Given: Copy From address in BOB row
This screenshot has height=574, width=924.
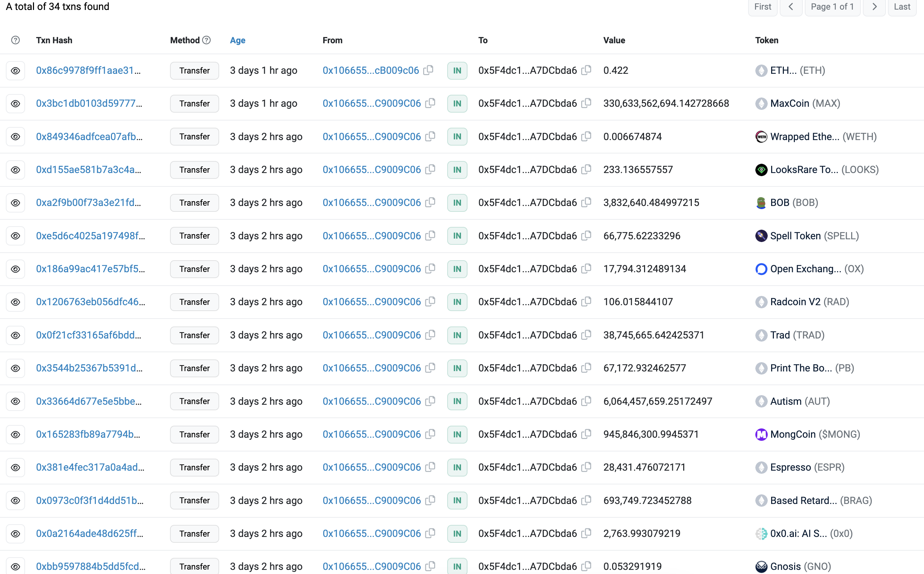Looking at the screenshot, I should 430,202.
